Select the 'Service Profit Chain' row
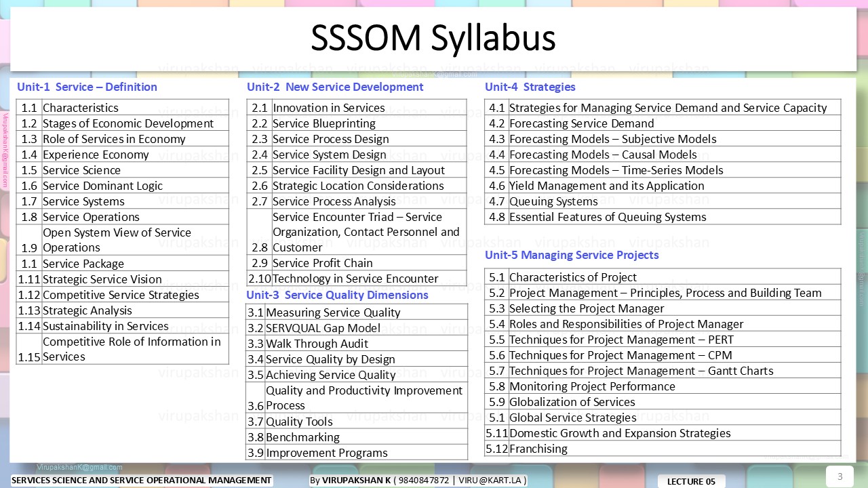868x488 pixels. (x=357, y=262)
